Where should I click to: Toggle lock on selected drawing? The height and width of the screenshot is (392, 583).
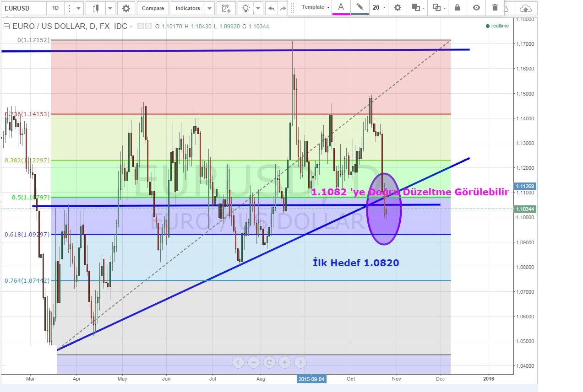click(457, 7)
